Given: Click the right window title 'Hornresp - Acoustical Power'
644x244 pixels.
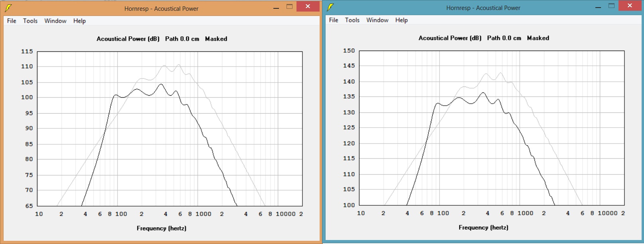Looking at the screenshot, I should point(483,8).
